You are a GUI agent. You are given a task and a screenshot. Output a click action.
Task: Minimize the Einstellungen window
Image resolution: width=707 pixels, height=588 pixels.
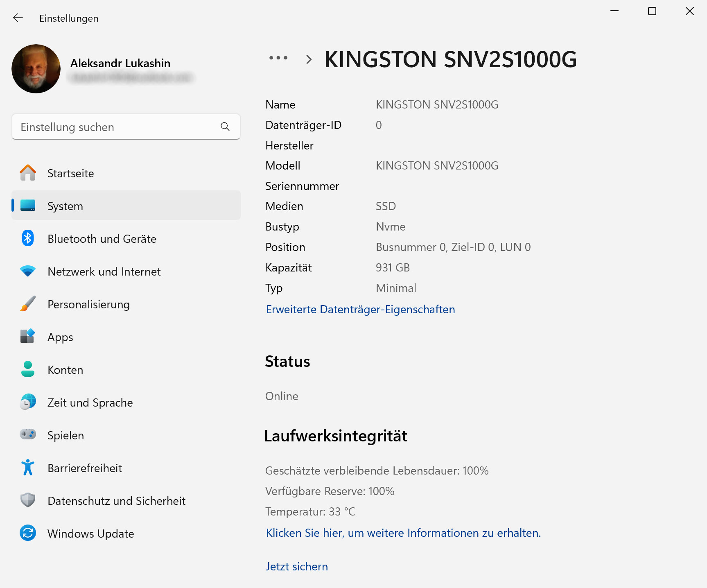[614, 11]
